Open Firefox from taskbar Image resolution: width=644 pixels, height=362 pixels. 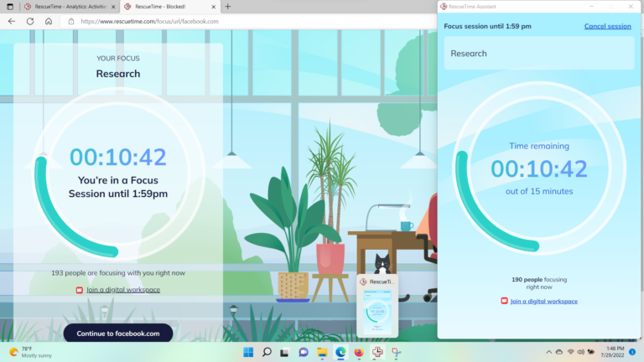[359, 352]
